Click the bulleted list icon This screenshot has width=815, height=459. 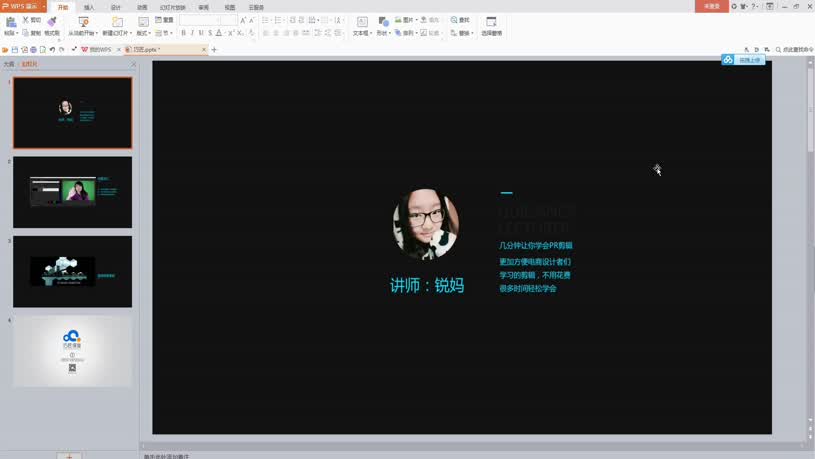pos(265,20)
